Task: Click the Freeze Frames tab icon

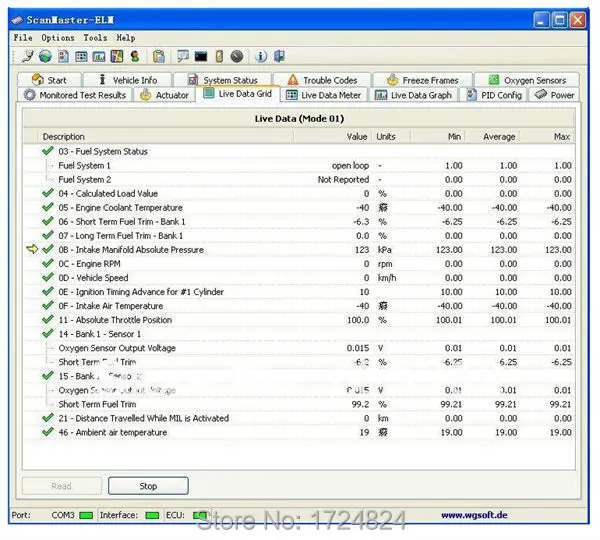Action: 393,80
